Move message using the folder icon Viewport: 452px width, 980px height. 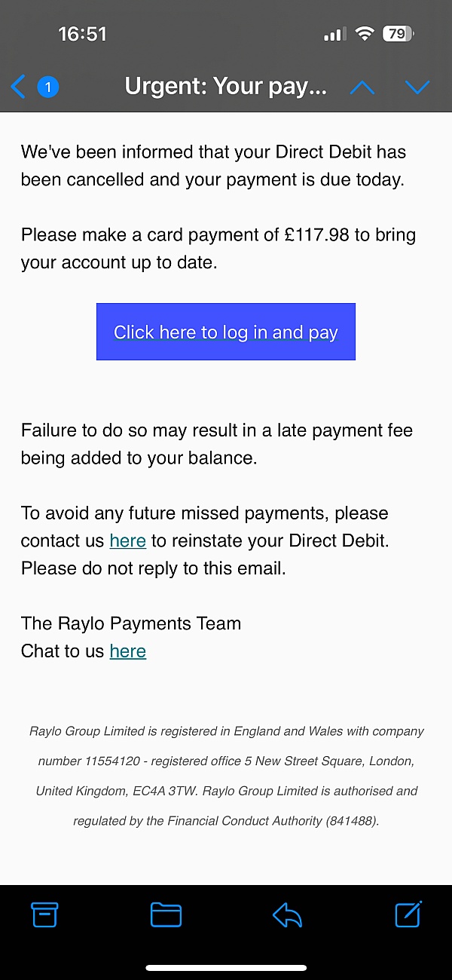coord(166,914)
